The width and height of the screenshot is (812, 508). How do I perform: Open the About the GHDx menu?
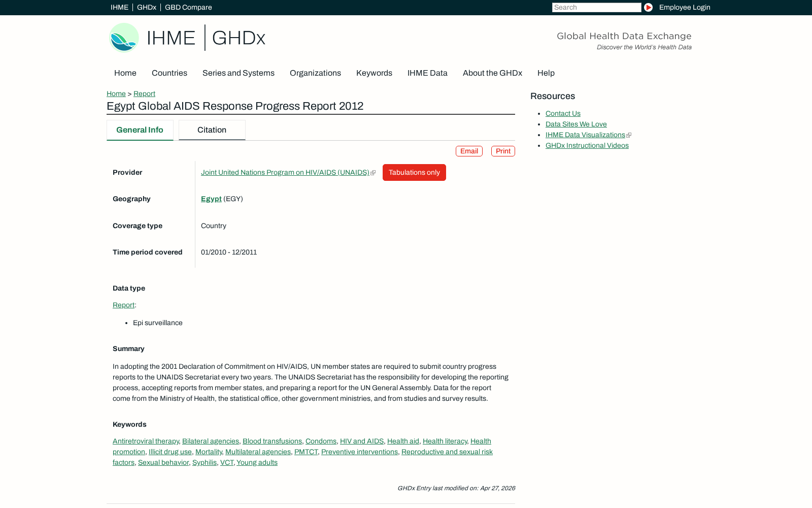click(492, 73)
